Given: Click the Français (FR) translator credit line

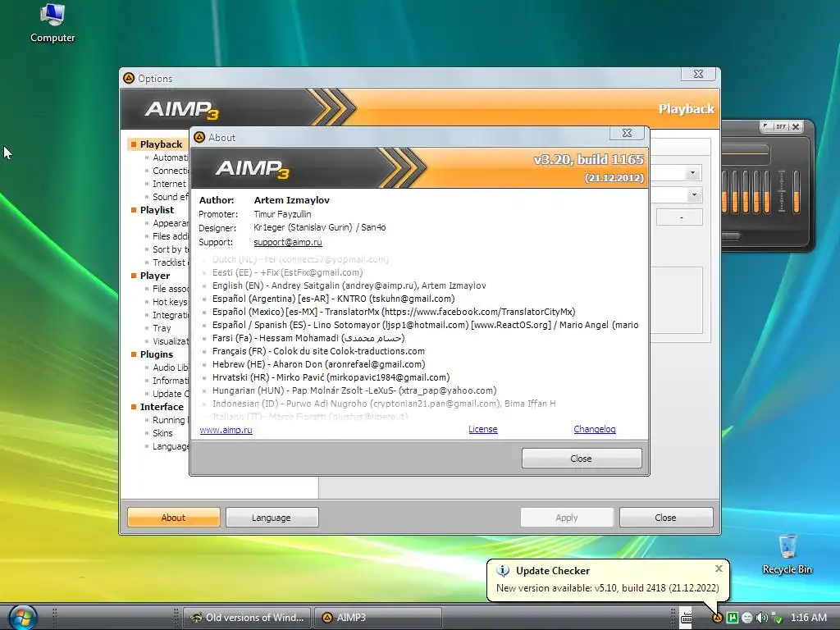Looking at the screenshot, I should point(318,351).
